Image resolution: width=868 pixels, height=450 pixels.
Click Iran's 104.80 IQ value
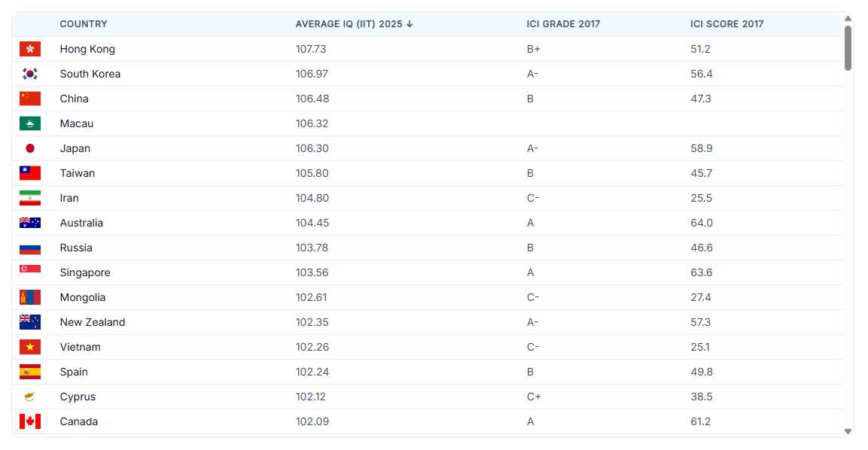[312, 198]
